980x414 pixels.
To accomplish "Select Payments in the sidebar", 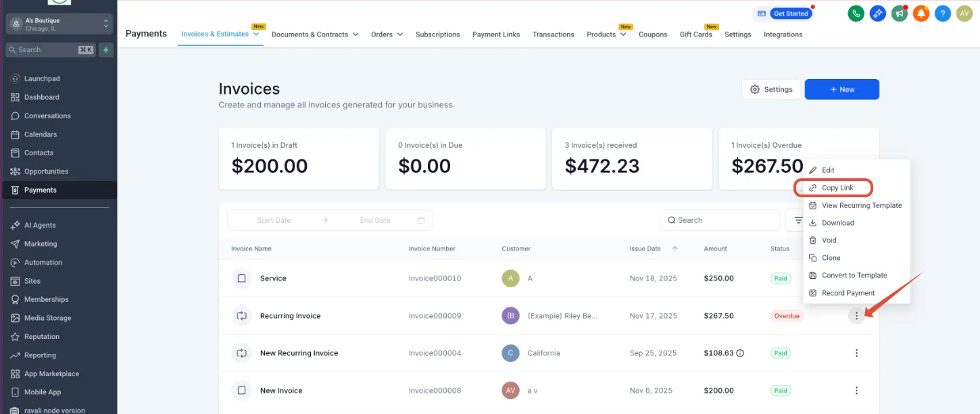I will click(58, 190).
